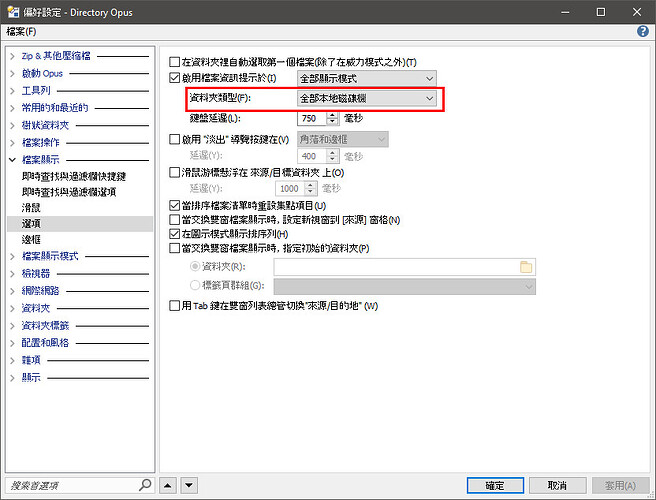Enable 滑鼠游標懸浮在來源/目標資料夾上 checkbox

tap(176, 173)
